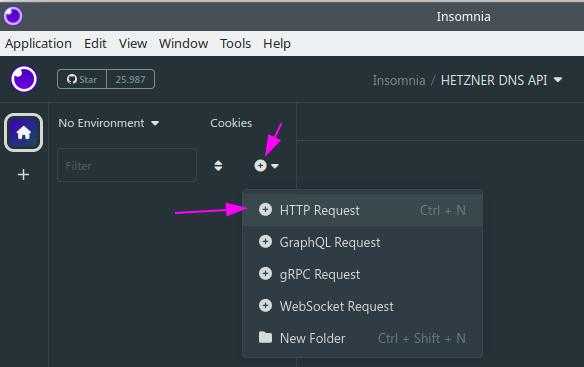Click the Home icon in the sidebar
The height and width of the screenshot is (367, 584).
tap(23, 132)
